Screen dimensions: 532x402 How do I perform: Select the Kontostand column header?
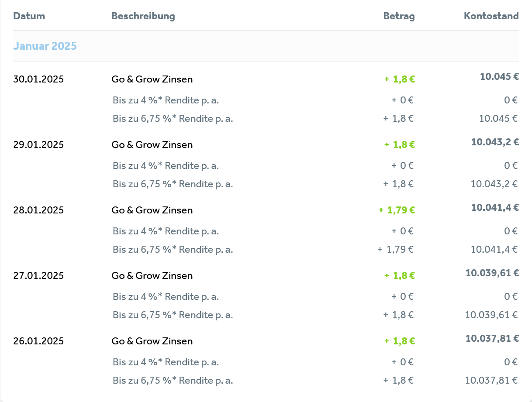(x=491, y=16)
